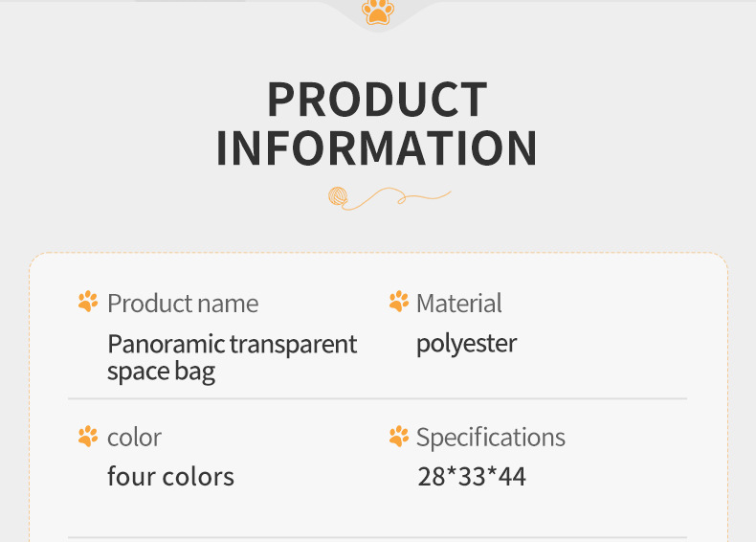Click the yarn ball icon under the heading

[x=339, y=197]
